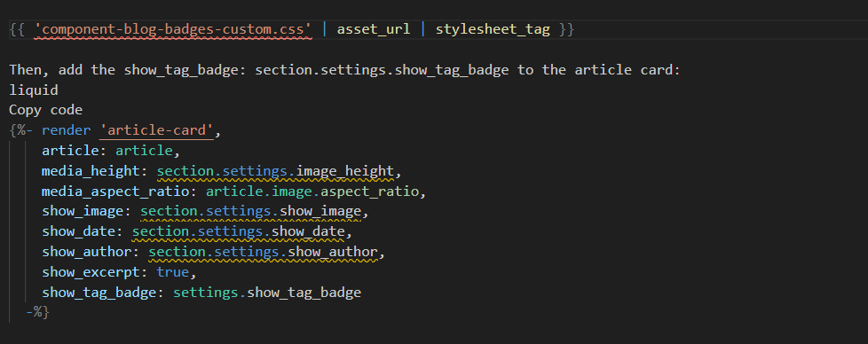This screenshot has width=868, height=344.
Task: Click the media_aspect_ratio parameter
Action: pyautogui.click(x=115, y=192)
